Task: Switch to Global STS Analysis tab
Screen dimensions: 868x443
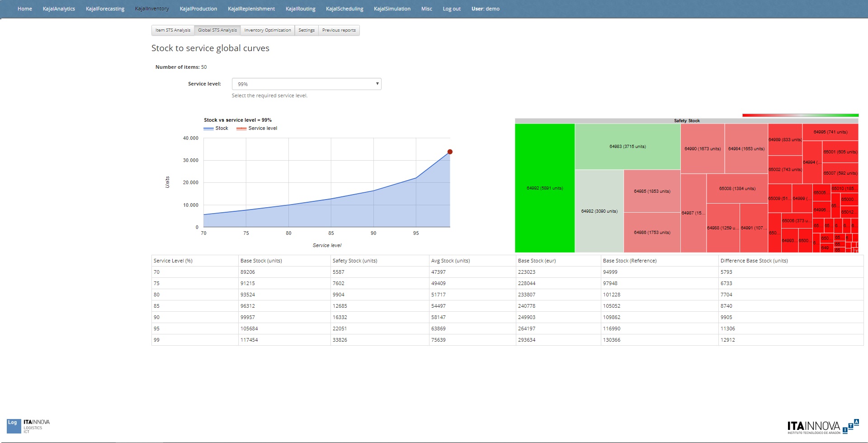Action: click(217, 30)
